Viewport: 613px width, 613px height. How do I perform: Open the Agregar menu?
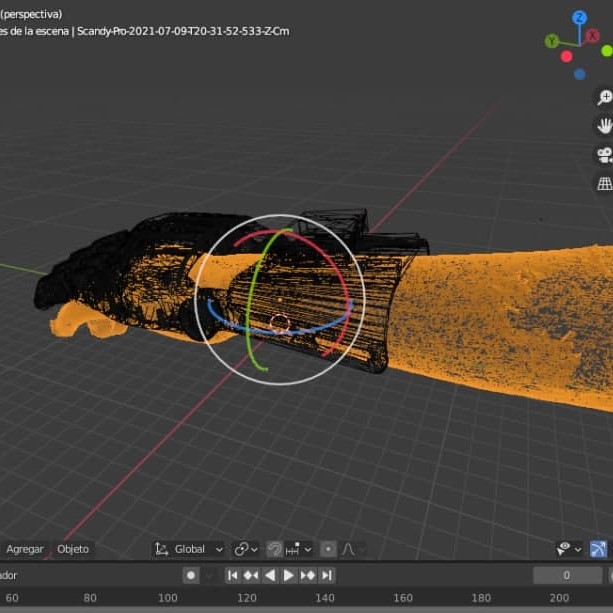25,549
